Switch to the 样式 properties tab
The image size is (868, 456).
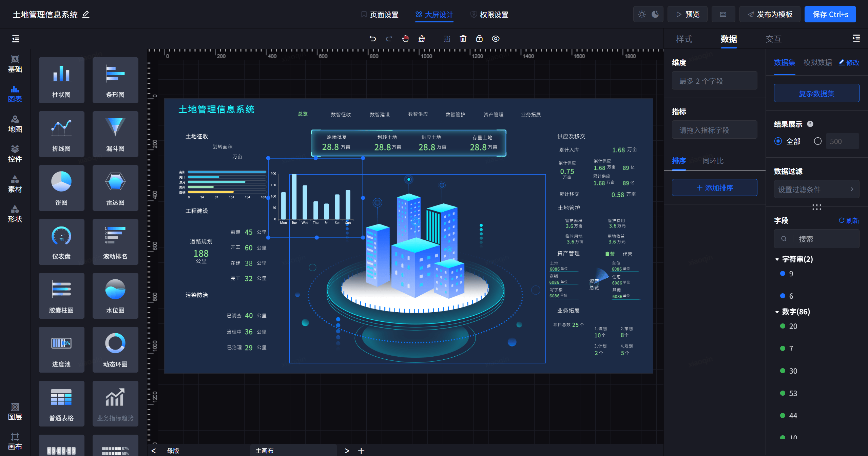(x=684, y=39)
